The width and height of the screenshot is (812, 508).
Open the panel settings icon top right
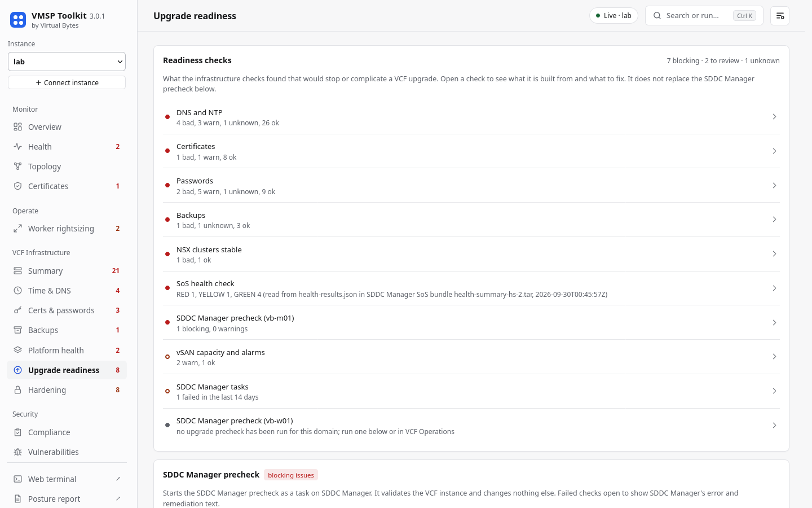coord(780,16)
